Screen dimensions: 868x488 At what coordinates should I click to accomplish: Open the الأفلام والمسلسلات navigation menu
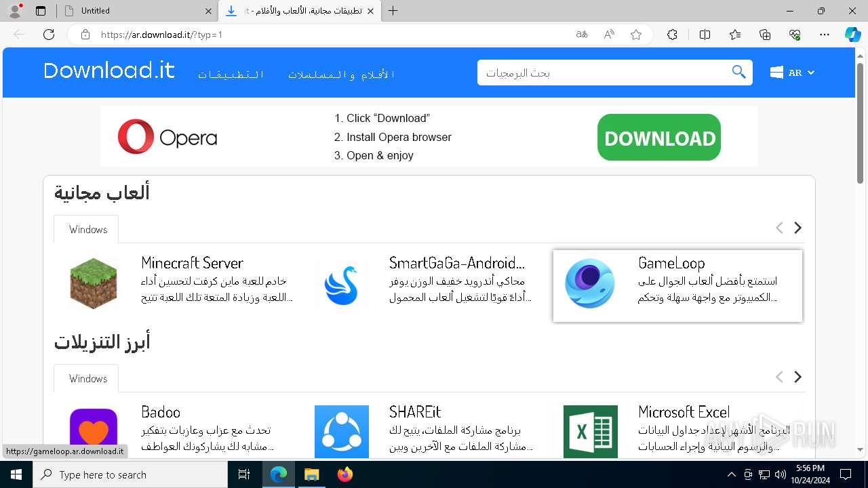(x=342, y=74)
